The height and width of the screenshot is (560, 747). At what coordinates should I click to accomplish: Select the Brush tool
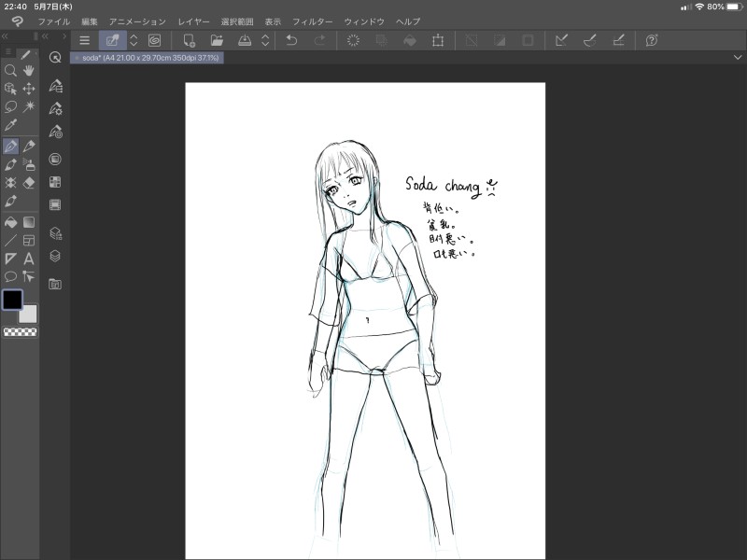(10, 165)
